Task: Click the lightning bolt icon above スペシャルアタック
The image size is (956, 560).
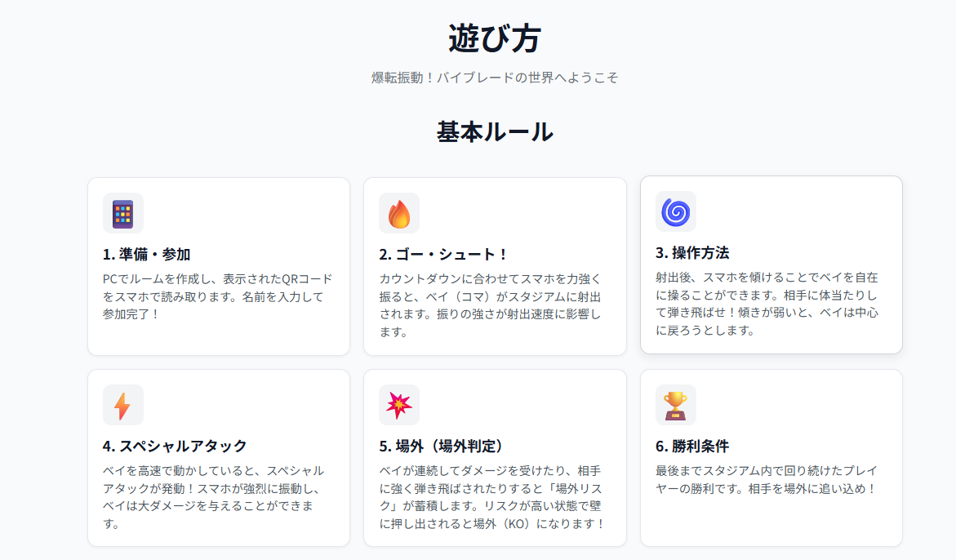Action: [123, 405]
